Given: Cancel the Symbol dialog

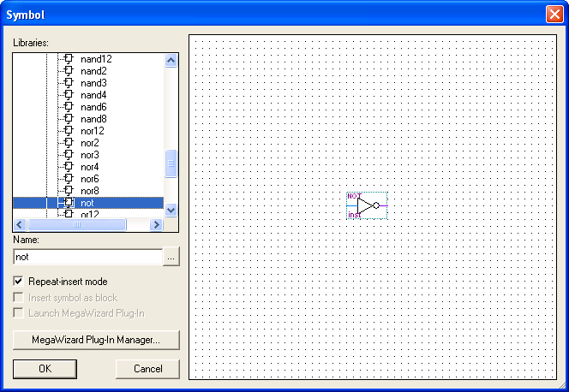Looking at the screenshot, I should pos(147,369).
